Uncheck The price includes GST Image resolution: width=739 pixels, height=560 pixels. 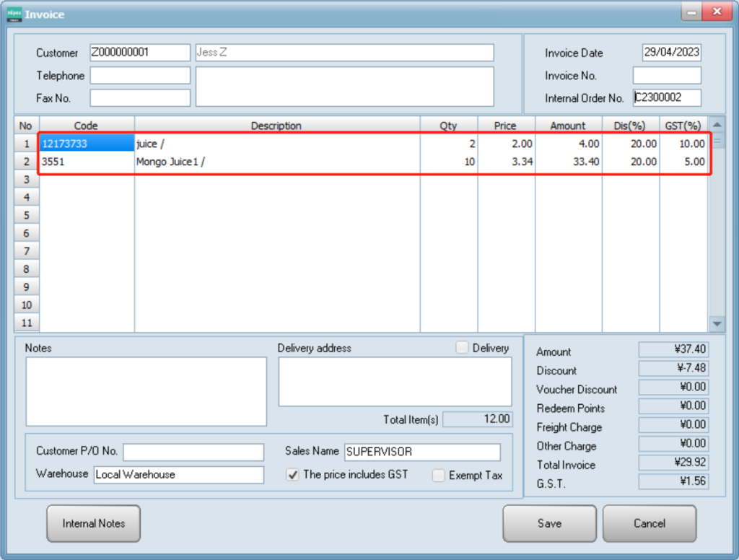click(x=293, y=475)
